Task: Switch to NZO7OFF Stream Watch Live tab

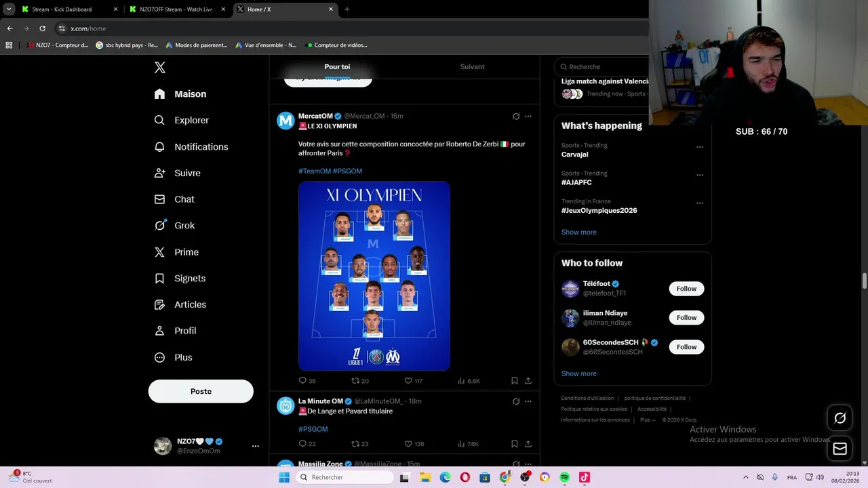Action: point(176,9)
